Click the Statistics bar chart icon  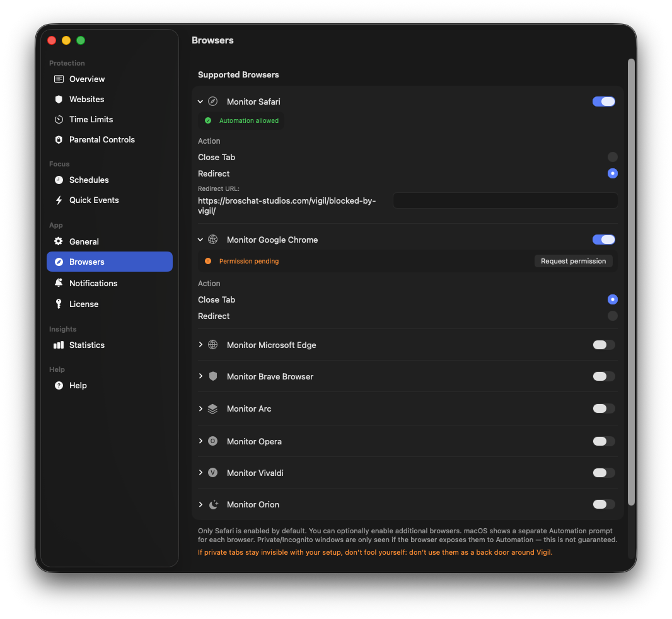pyautogui.click(x=59, y=345)
